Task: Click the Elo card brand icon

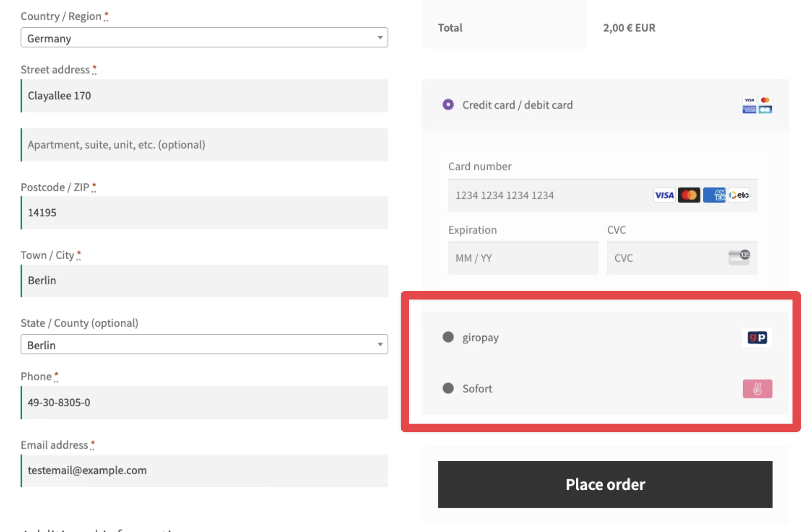Action: [739, 195]
